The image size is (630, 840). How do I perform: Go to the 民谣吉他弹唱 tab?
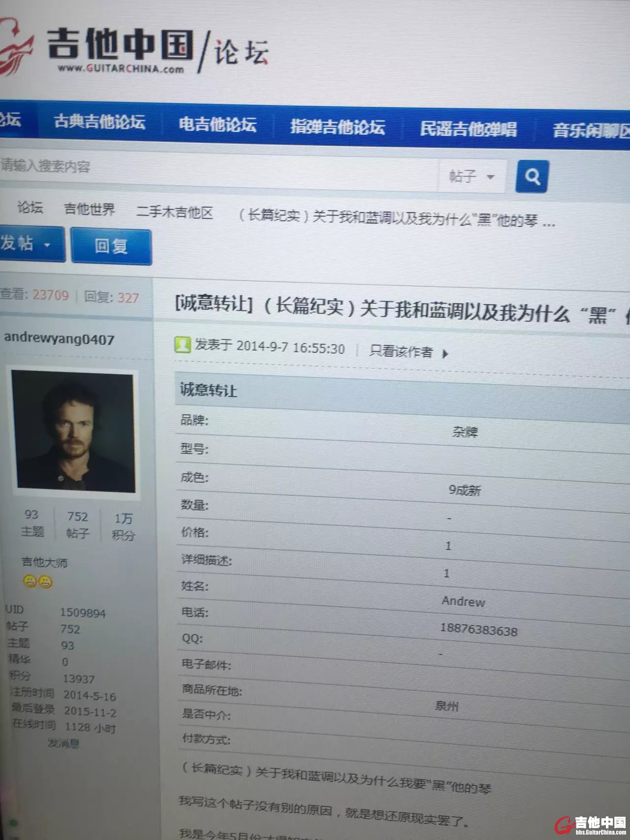(x=468, y=129)
